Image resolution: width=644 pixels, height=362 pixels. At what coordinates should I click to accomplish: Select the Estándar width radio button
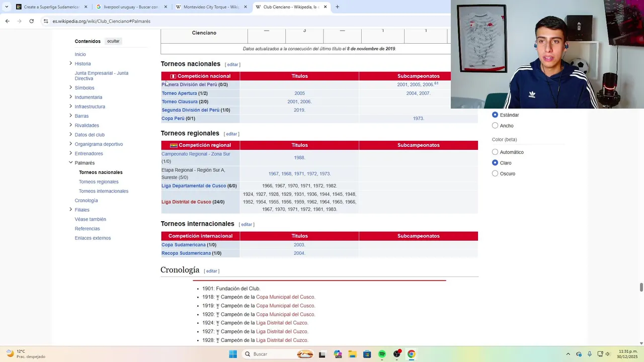coord(495,115)
